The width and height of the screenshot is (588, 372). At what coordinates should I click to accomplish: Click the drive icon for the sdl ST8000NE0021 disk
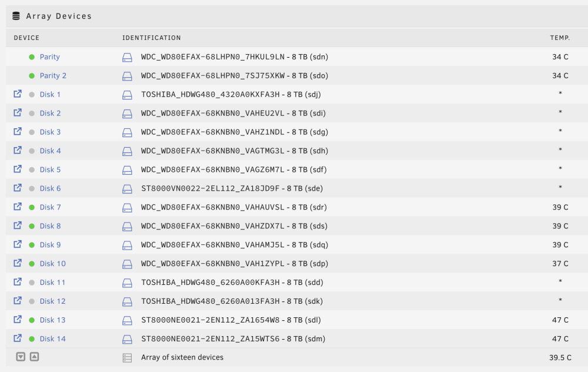click(x=127, y=320)
